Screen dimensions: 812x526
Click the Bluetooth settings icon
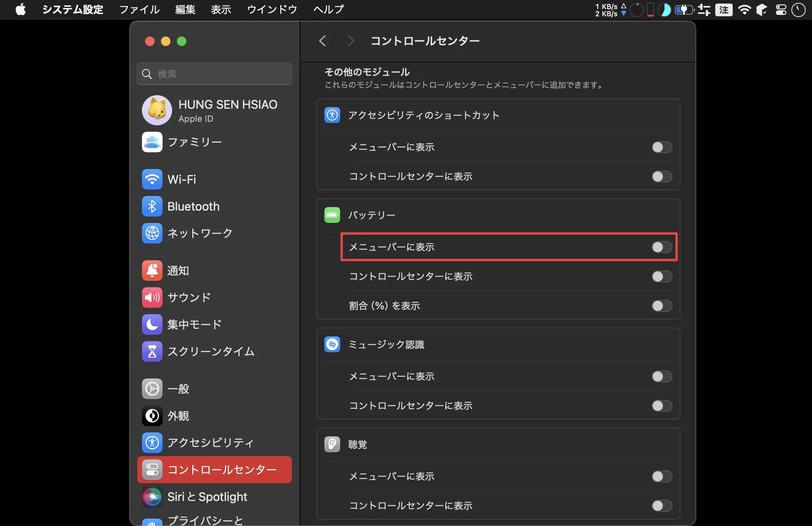tap(151, 205)
